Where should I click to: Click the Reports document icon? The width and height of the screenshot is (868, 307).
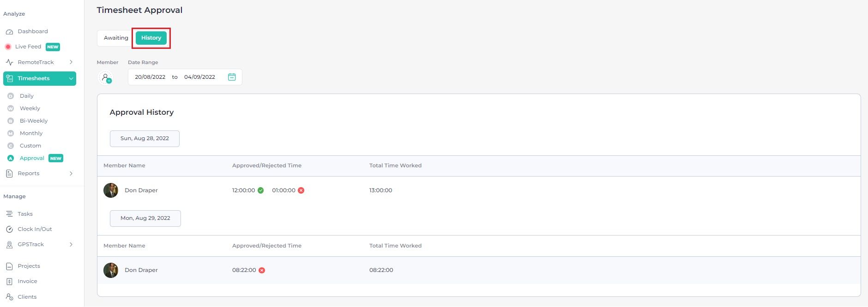tap(9, 174)
